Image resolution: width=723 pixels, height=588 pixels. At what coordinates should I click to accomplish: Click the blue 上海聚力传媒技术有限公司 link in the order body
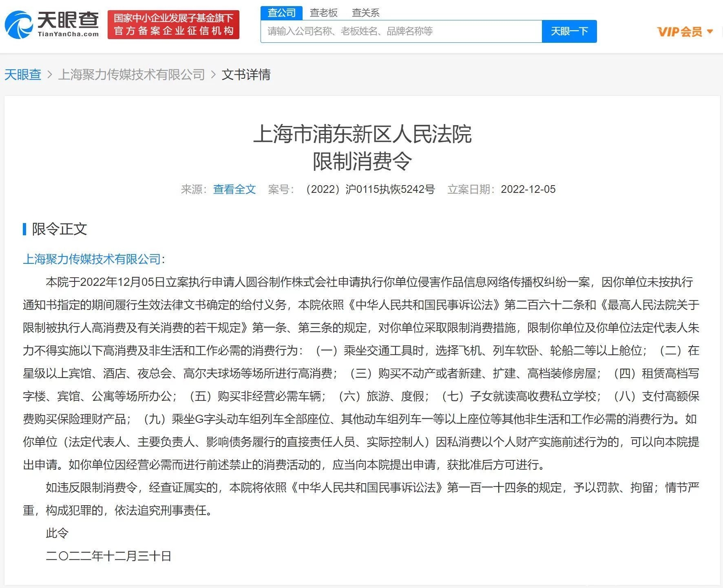(92, 259)
